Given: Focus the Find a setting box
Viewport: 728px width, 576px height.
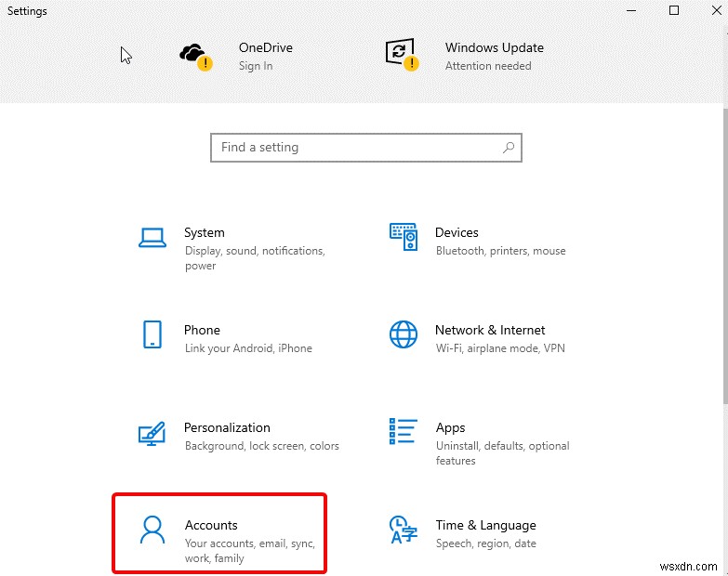Looking at the screenshot, I should [x=365, y=148].
